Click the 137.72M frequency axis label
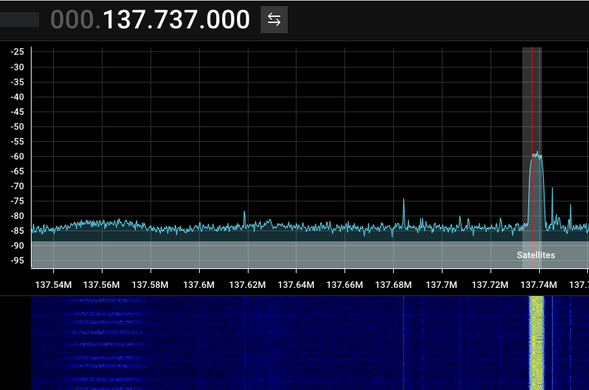The width and height of the screenshot is (589, 390). [490, 285]
